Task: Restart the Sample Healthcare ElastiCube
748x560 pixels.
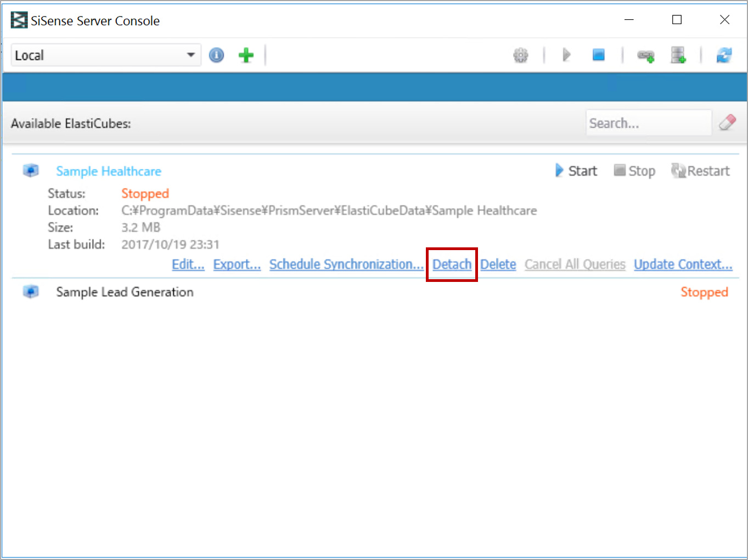Action: coord(701,171)
